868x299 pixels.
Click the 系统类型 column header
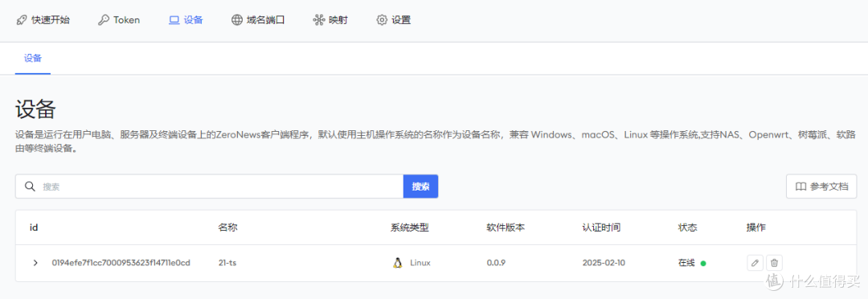click(x=410, y=227)
